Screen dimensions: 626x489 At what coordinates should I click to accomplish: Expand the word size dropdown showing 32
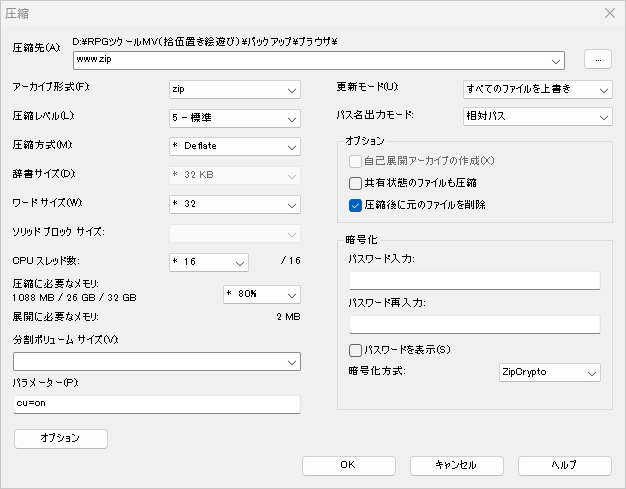tap(234, 204)
